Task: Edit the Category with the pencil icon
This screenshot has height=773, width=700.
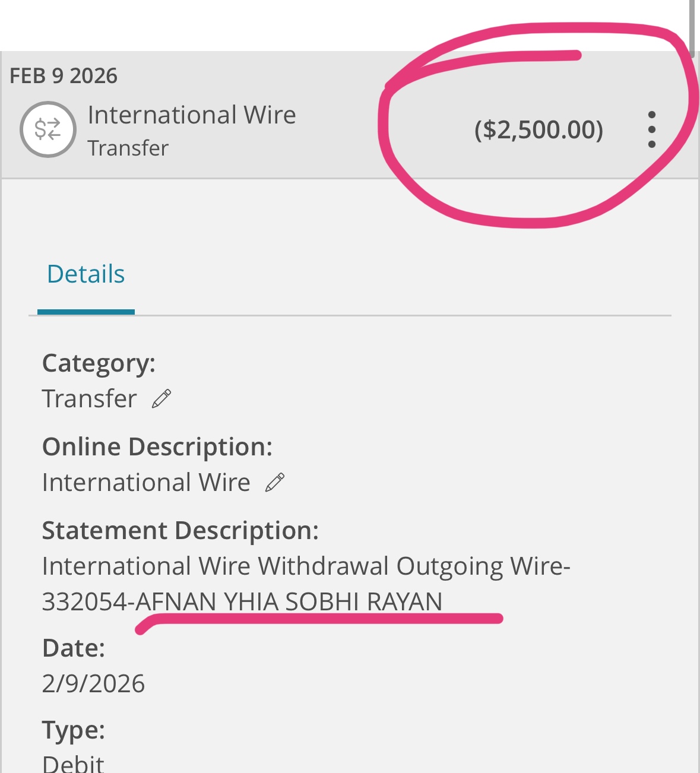Action: pos(161,399)
